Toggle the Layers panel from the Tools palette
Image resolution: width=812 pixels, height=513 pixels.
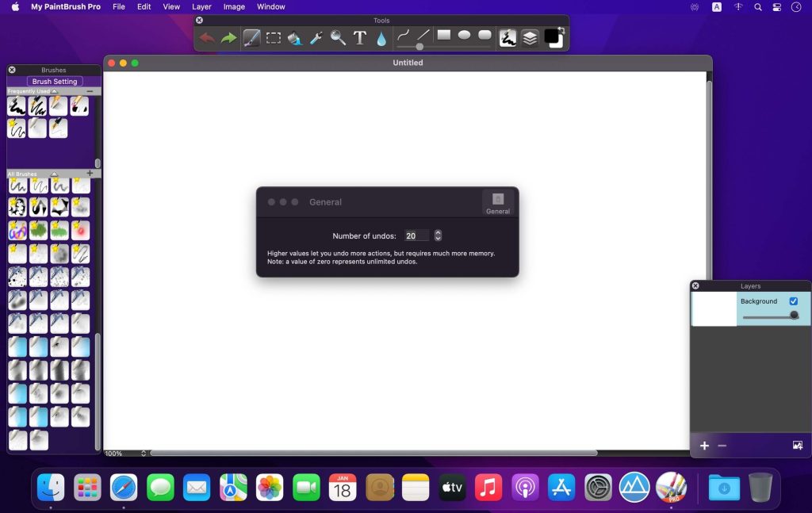529,36
